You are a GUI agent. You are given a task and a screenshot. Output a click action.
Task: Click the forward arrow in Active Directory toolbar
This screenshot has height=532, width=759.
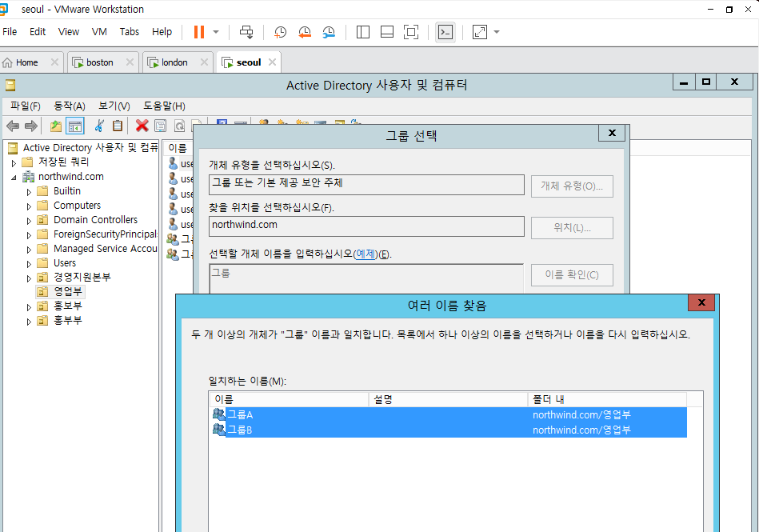click(x=31, y=126)
